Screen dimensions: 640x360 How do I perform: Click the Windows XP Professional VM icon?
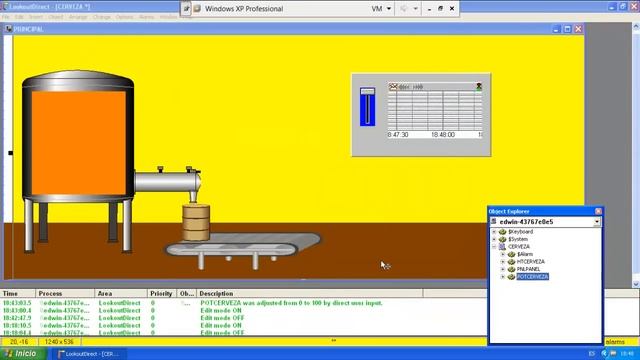point(197,9)
